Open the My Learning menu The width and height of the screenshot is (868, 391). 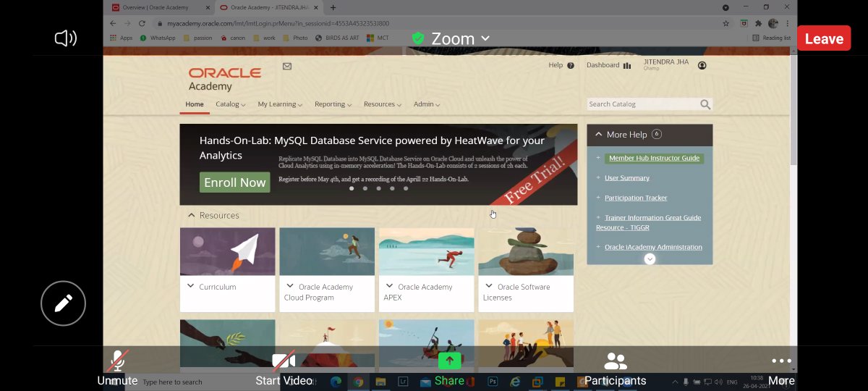tap(280, 104)
